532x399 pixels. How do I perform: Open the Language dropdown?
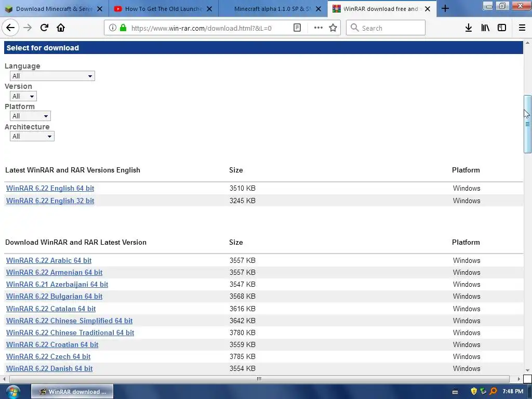tap(52, 76)
